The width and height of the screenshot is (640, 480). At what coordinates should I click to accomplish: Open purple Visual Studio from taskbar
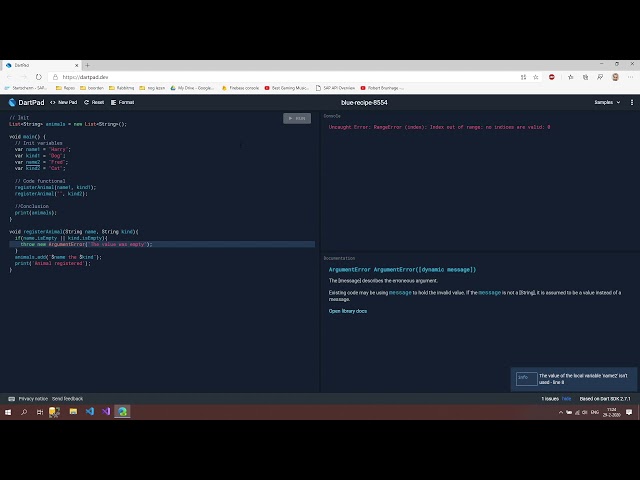(x=106, y=411)
